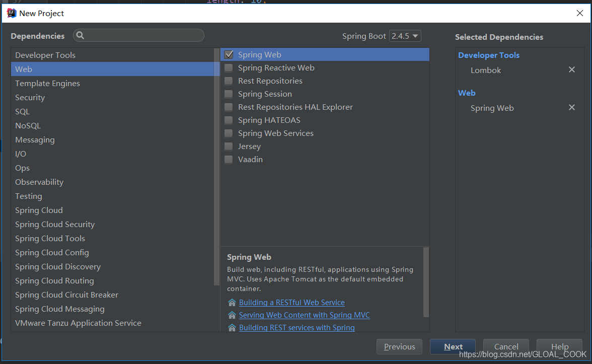Select the Spring Cloud Config category

point(113,253)
